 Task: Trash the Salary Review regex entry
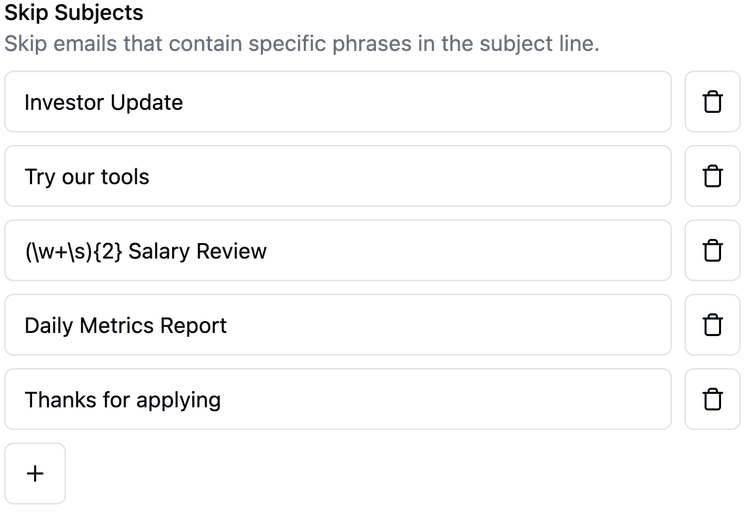(x=712, y=250)
